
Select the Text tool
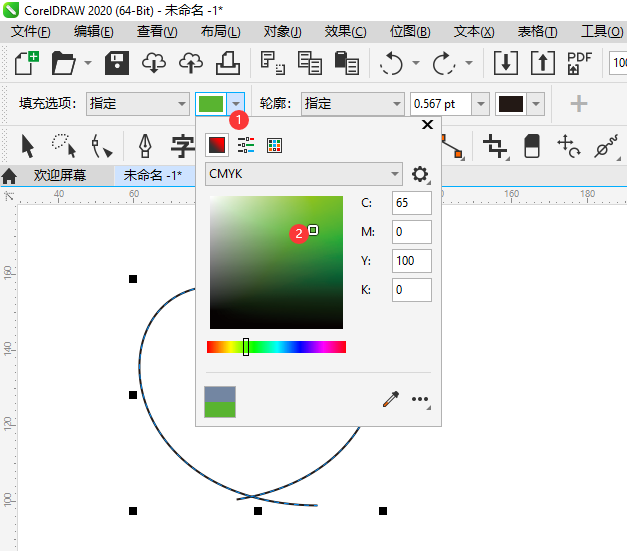tap(181, 146)
